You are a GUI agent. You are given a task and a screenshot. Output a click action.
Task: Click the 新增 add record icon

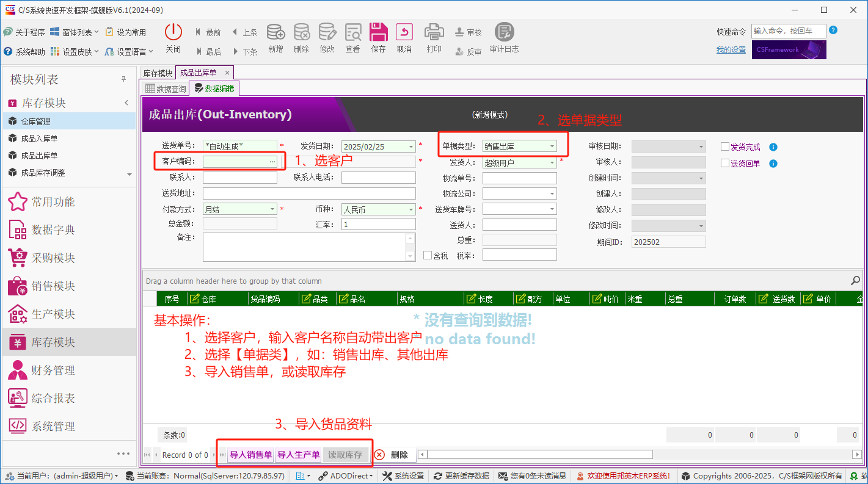[x=275, y=32]
